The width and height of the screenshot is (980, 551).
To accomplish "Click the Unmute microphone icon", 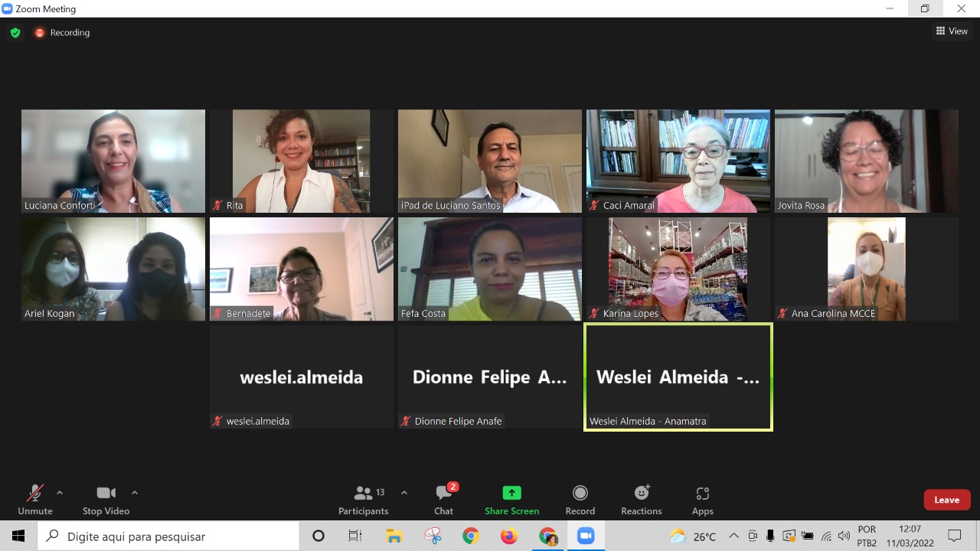I will point(34,493).
